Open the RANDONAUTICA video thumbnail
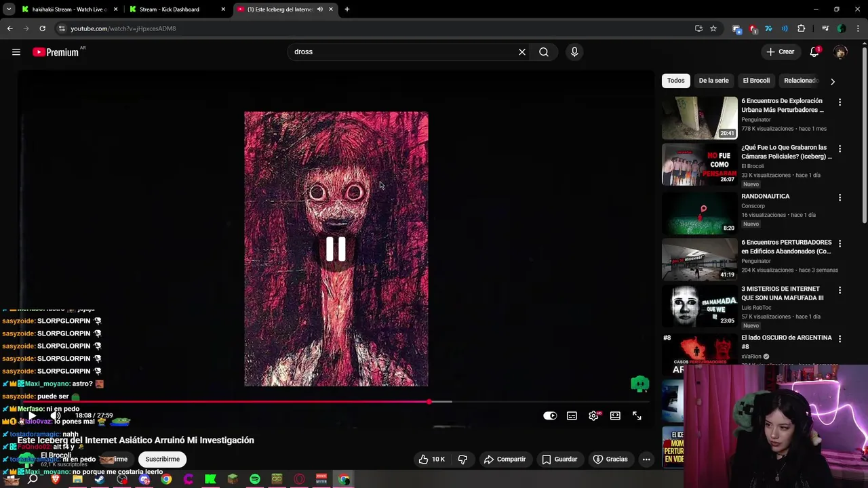Screen dimensions: 868x488 click(699, 212)
